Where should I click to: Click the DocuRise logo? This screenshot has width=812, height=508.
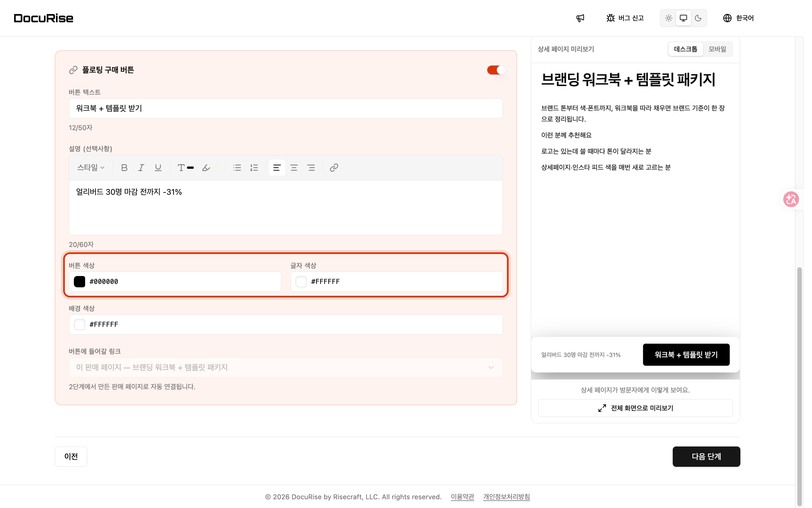[44, 18]
